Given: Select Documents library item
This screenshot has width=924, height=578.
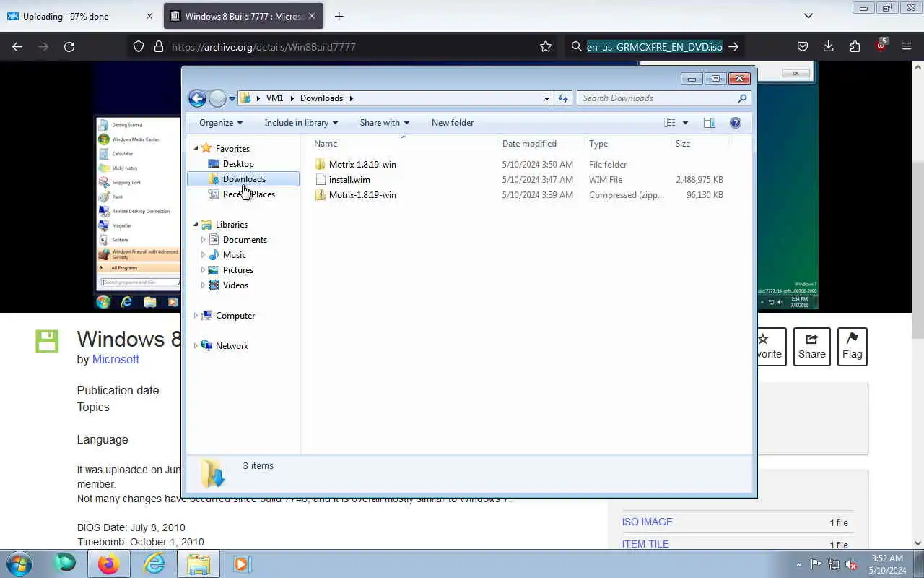Looking at the screenshot, I should coord(245,240).
